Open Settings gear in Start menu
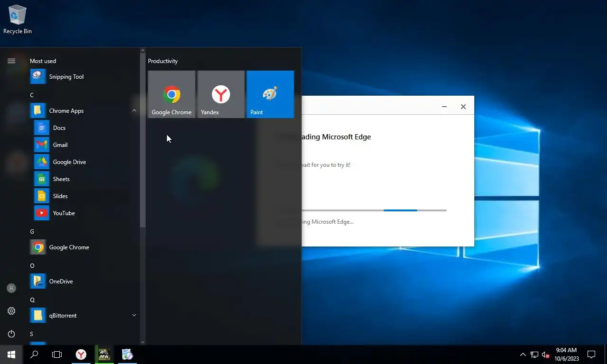The width and height of the screenshot is (607, 364). tap(11, 311)
